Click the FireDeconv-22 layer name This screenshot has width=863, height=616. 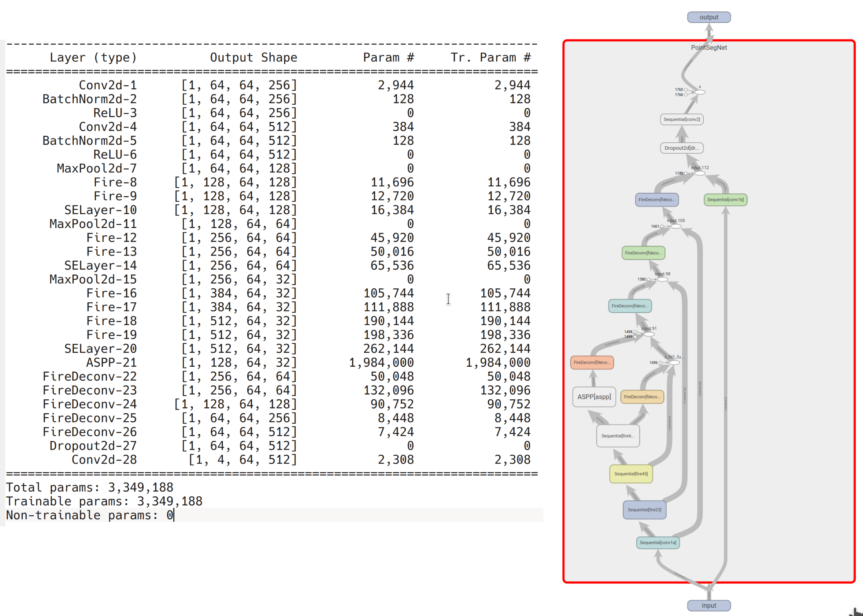(90, 376)
